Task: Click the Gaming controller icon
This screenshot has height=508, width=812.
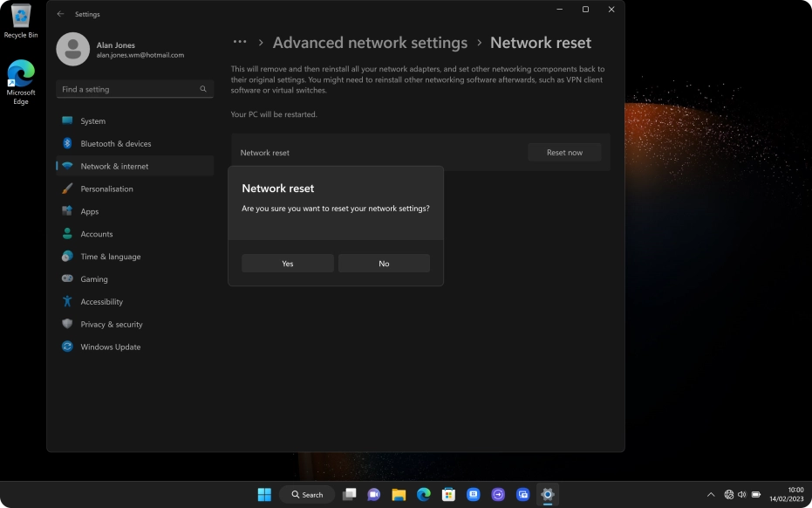Action: (x=67, y=278)
